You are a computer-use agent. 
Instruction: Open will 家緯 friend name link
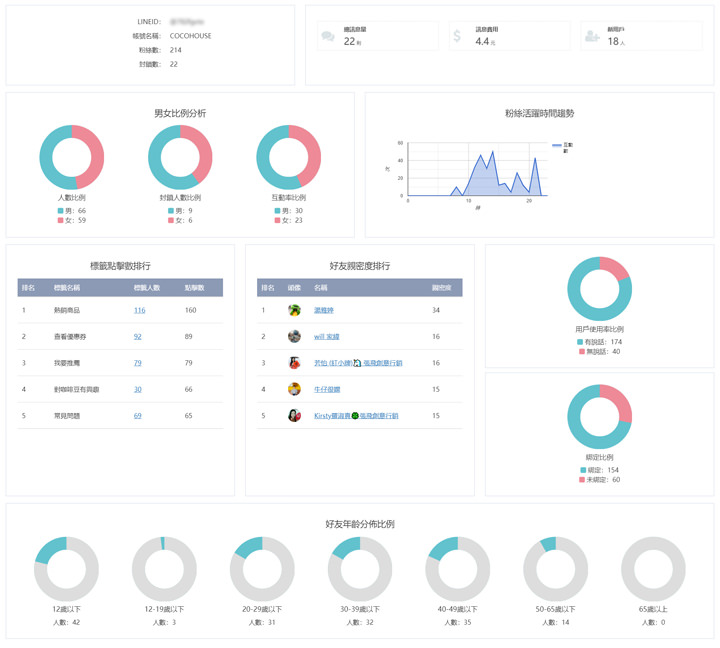click(x=326, y=337)
